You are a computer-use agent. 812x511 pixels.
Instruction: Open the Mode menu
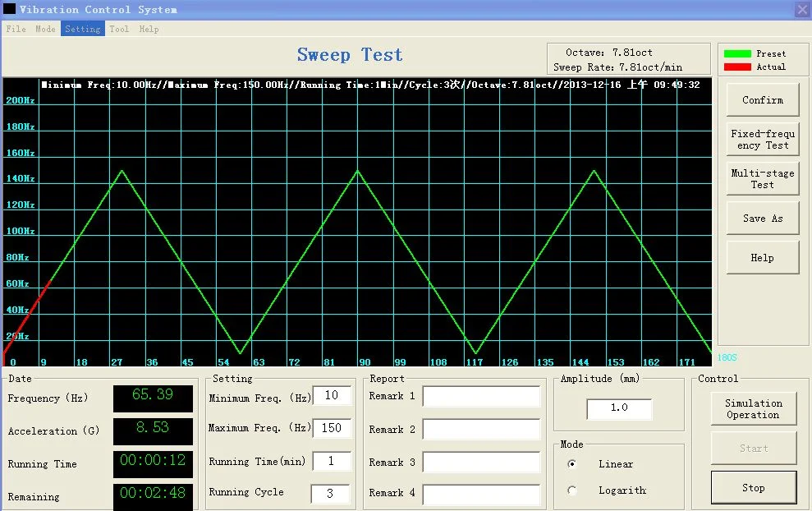(45, 29)
